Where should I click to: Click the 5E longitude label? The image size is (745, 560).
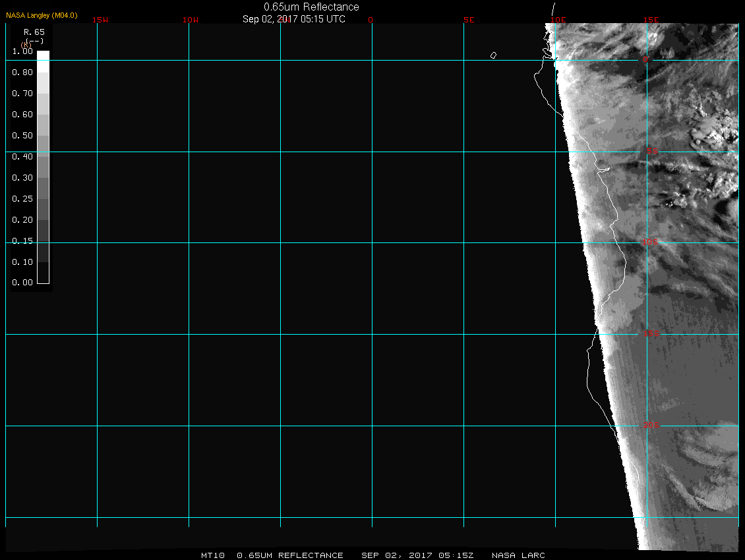(469, 20)
